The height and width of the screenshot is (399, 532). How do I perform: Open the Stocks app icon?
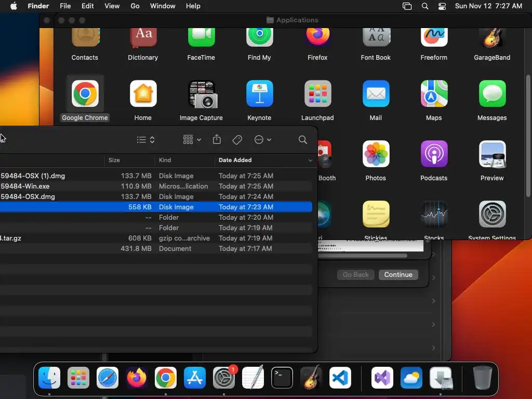434,214
